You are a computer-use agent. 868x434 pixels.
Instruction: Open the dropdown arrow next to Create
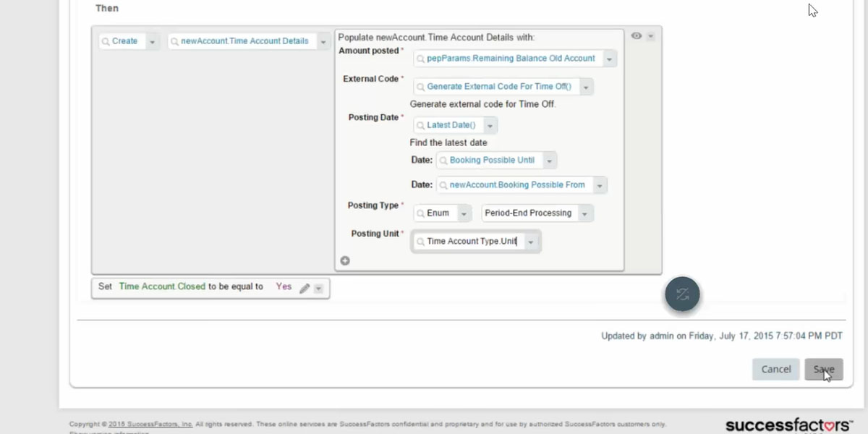pos(152,42)
